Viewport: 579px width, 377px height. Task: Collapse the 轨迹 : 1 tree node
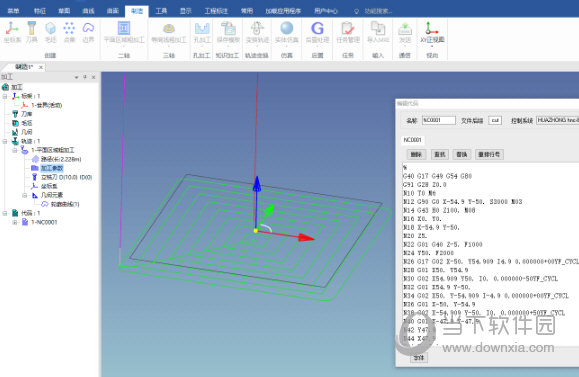5,141
